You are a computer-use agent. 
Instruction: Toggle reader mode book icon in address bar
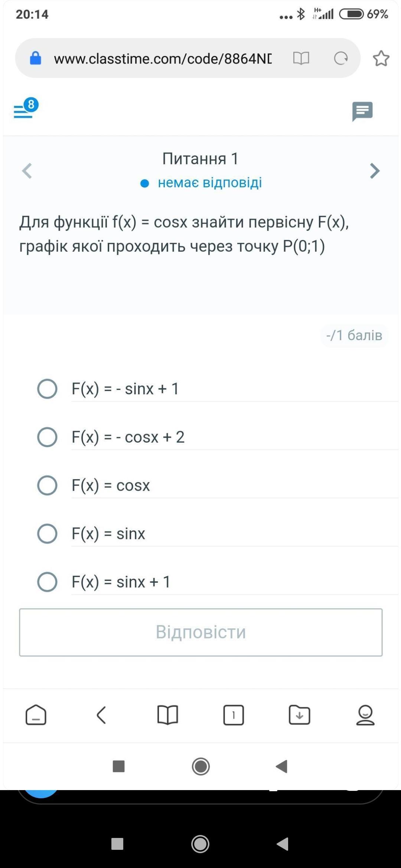coord(301,58)
